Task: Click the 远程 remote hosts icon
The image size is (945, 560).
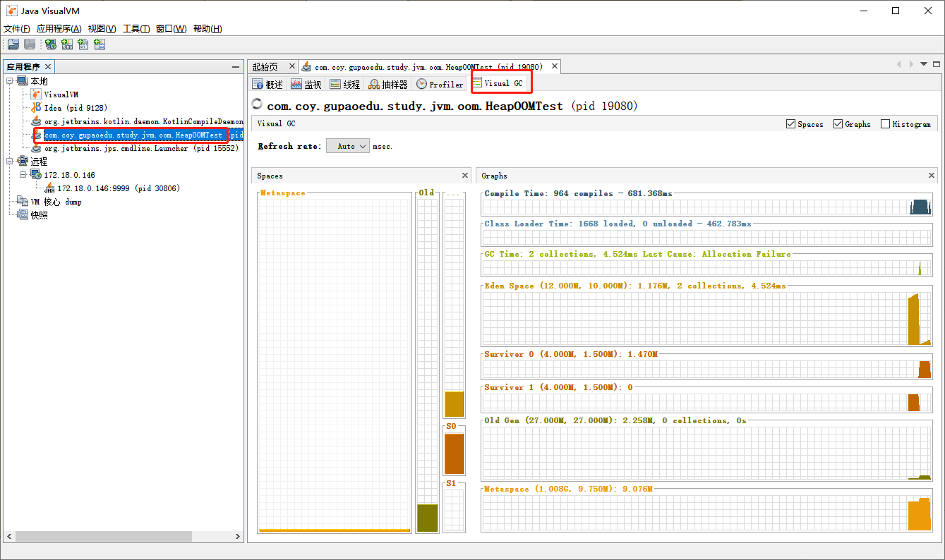Action: click(x=23, y=162)
